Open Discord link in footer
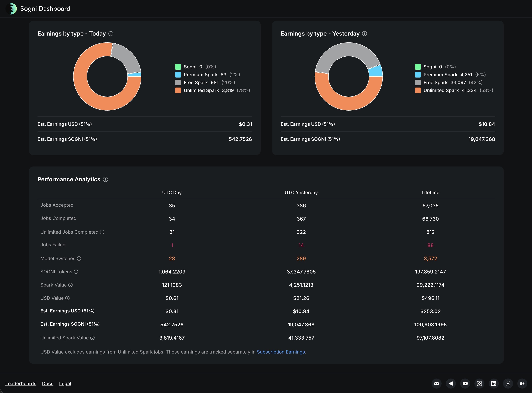Image resolution: width=532 pixels, height=393 pixels. [x=437, y=384]
